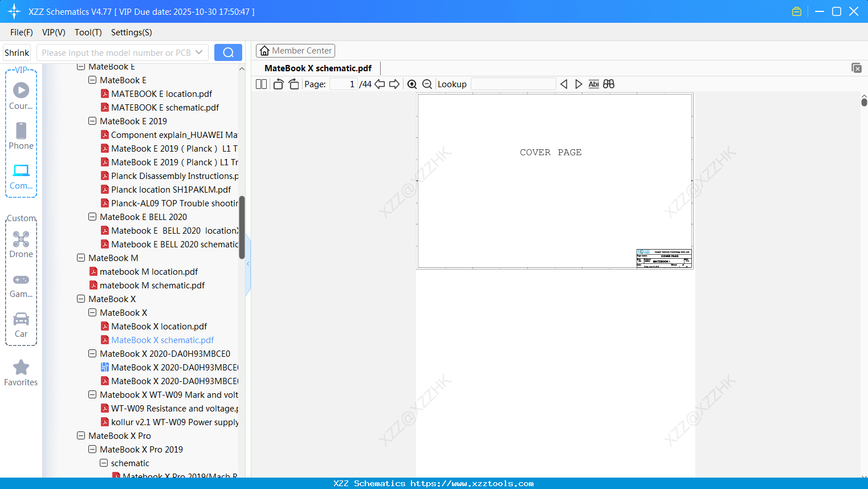Go to the next page
The width and height of the screenshot is (868, 489).
[394, 84]
